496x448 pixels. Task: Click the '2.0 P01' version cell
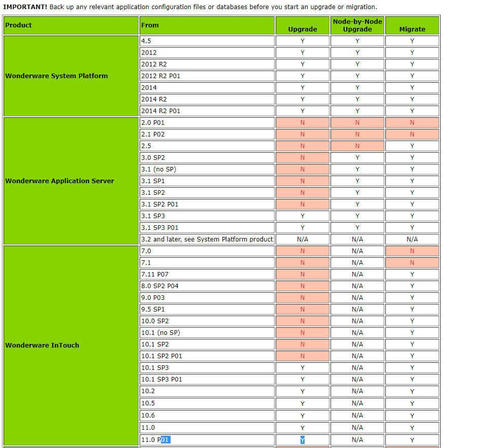pyautogui.click(x=207, y=123)
